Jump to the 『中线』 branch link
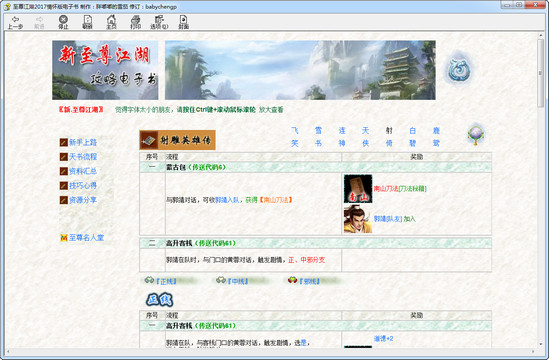The height and width of the screenshot is (360, 549). pos(237,281)
